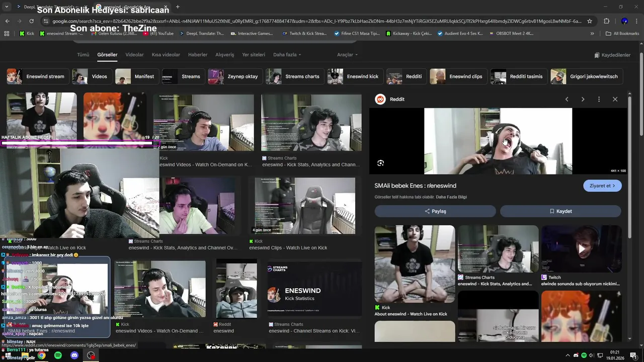Filter by Eneswind clips chip
This screenshot has width=644, height=362.
click(x=458, y=76)
